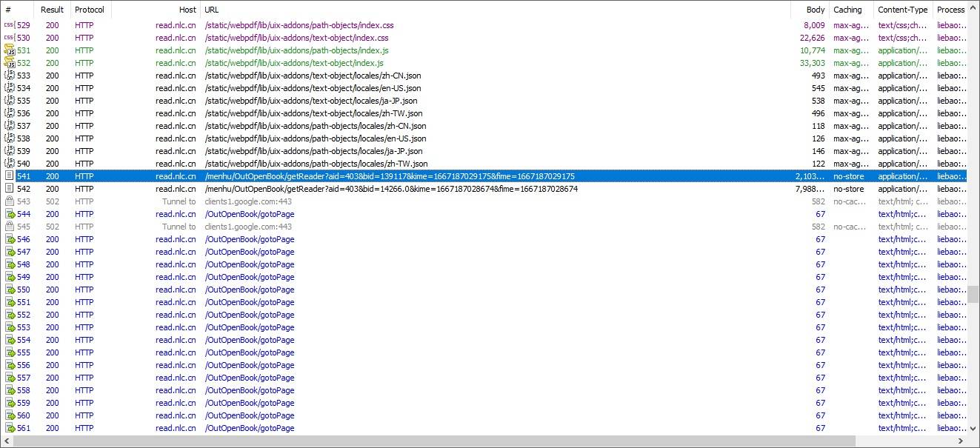Screen dimensions: 980x448
Task: Click the vertical scrollbar thumb
Action: 973,294
